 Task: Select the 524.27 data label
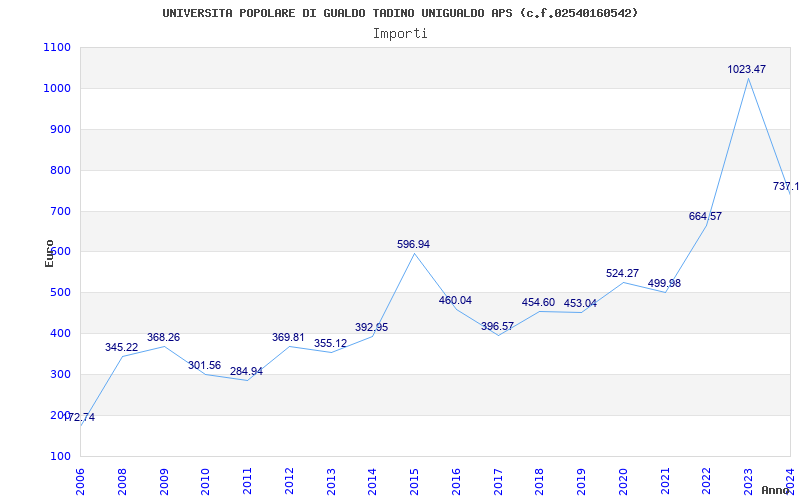(x=622, y=273)
